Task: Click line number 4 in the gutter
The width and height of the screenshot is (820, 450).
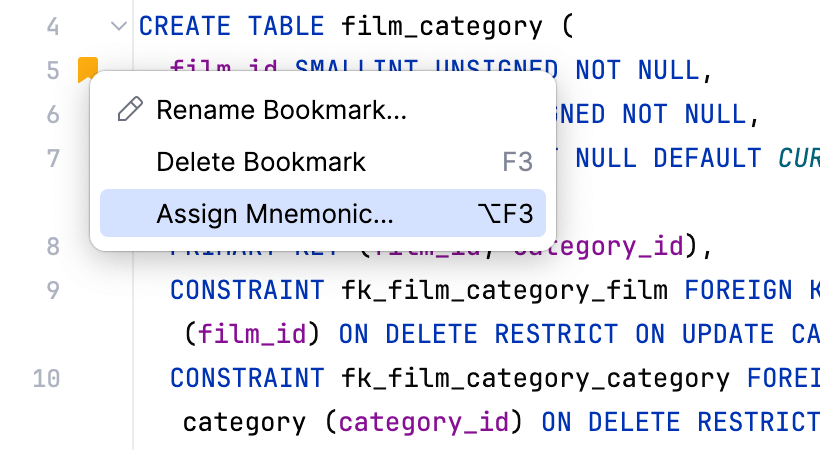Action: (53, 26)
